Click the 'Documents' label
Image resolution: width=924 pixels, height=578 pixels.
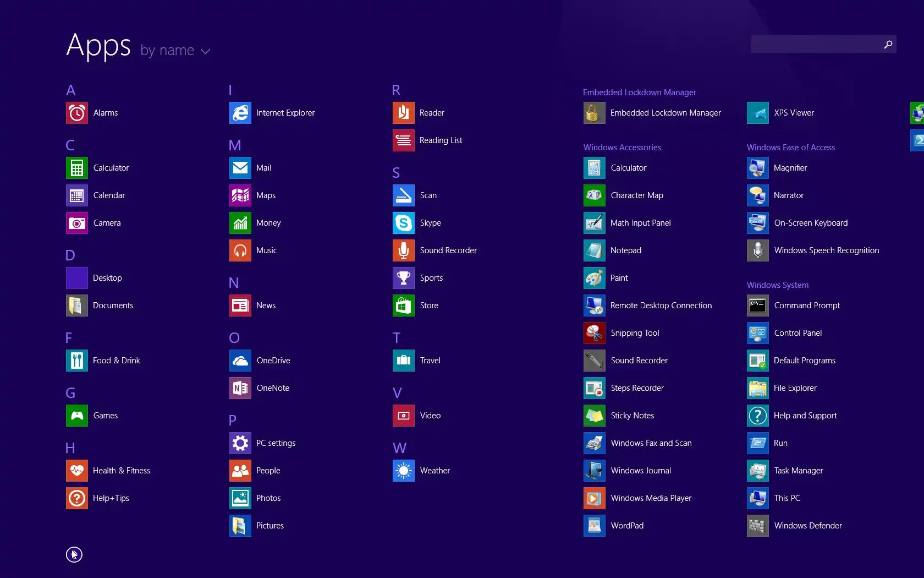click(x=113, y=306)
